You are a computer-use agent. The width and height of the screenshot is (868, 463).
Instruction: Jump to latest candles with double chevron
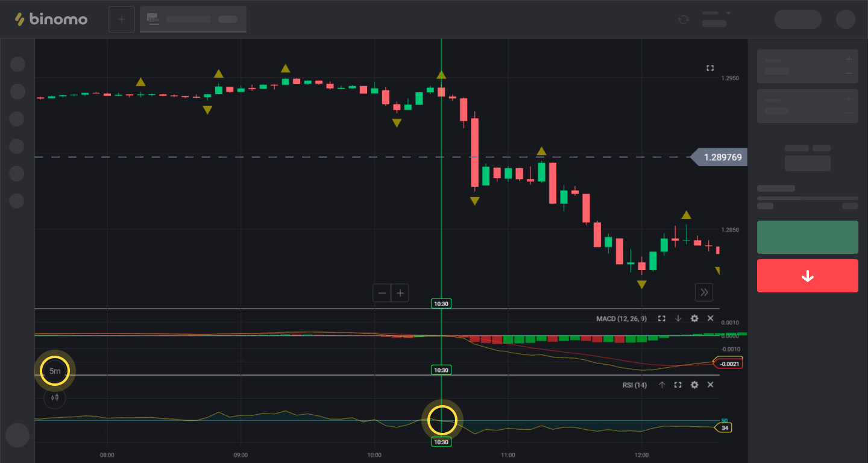click(703, 292)
